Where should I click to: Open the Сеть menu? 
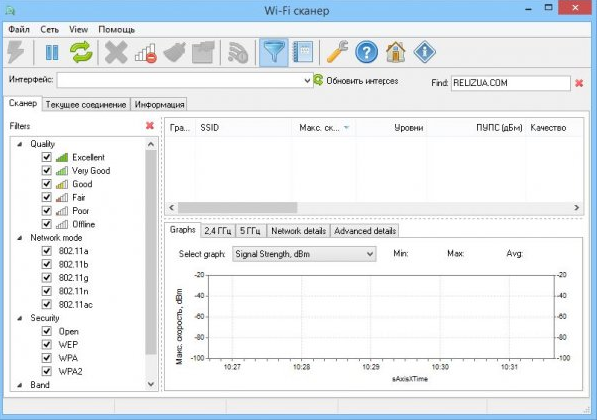pos(50,29)
